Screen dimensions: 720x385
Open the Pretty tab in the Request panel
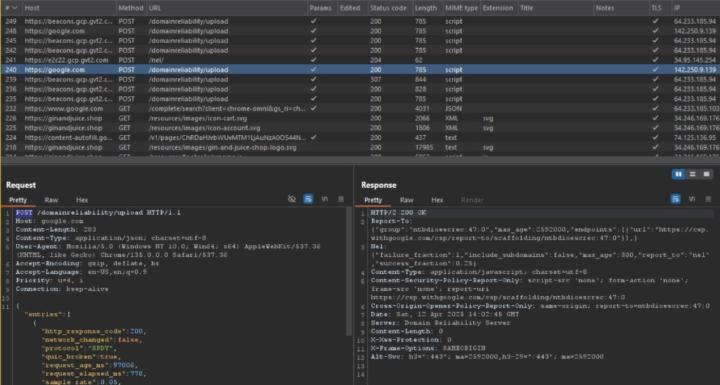pos(18,200)
